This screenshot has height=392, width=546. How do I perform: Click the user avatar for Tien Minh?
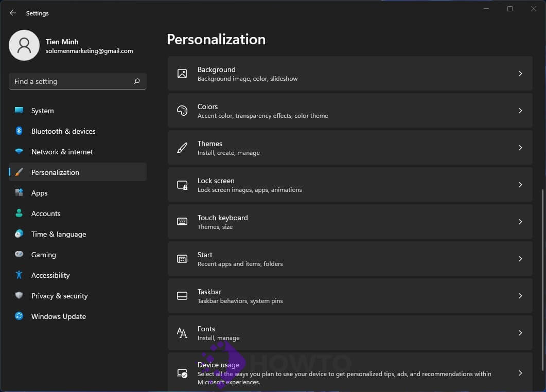(x=24, y=45)
